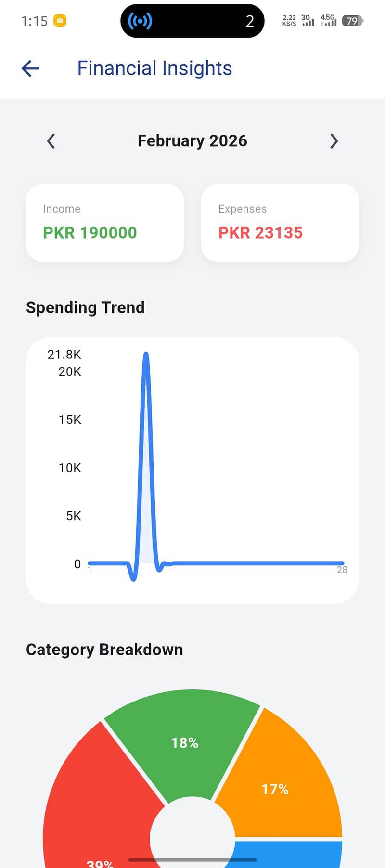Tap the bottom home gesture bar

click(x=192, y=860)
